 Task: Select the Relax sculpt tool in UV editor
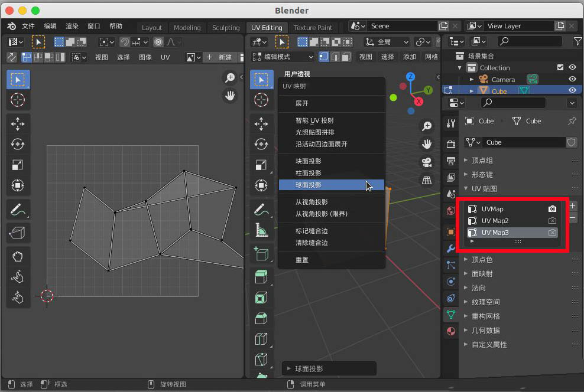click(18, 277)
